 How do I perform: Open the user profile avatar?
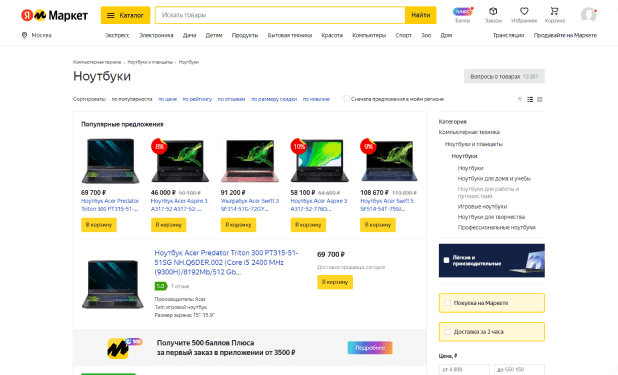588,15
